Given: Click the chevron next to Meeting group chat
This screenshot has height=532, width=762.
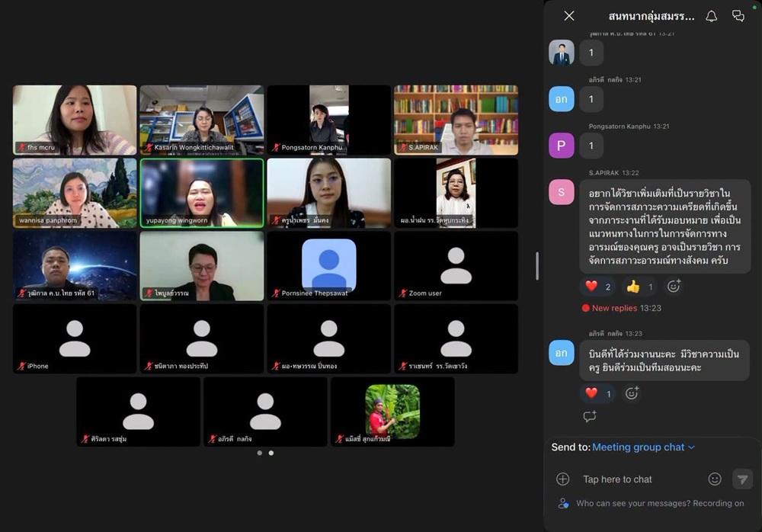Looking at the screenshot, I should click(x=692, y=447).
